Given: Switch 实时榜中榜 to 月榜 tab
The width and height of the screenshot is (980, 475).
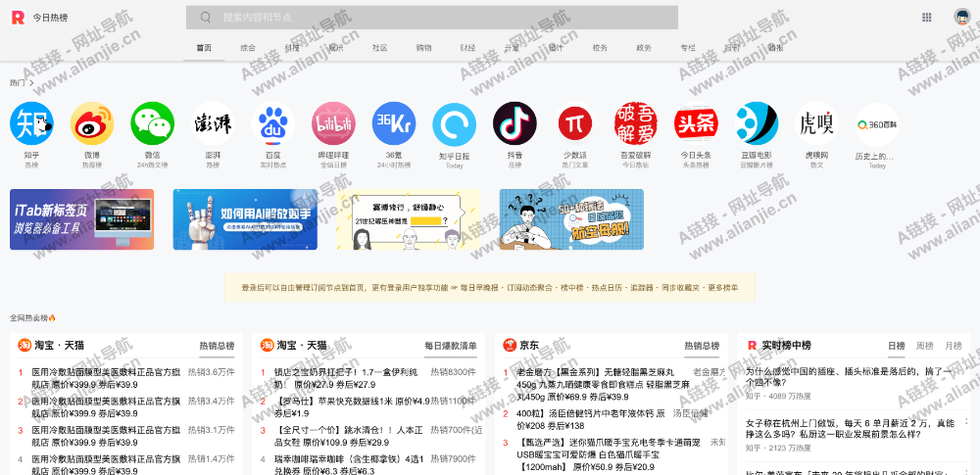Looking at the screenshot, I should 954,346.
